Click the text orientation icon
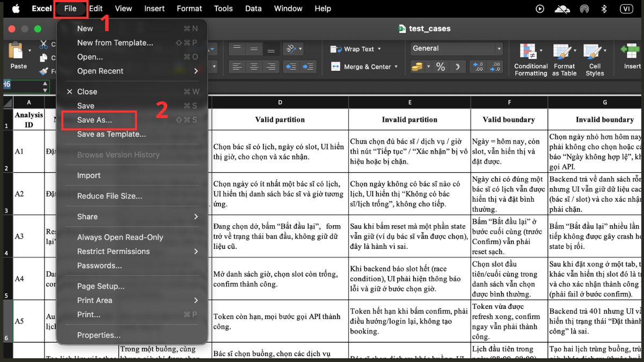The width and height of the screenshot is (644, 362). tap(291, 49)
